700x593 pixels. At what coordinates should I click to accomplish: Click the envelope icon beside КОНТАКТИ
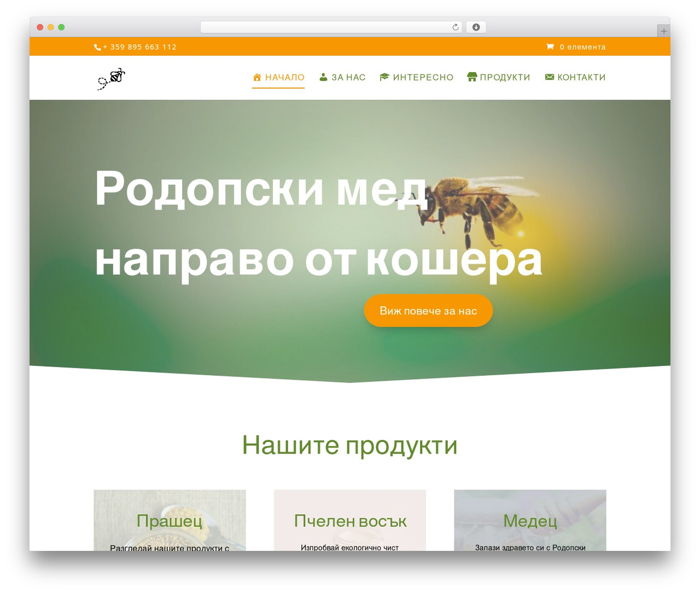[550, 77]
